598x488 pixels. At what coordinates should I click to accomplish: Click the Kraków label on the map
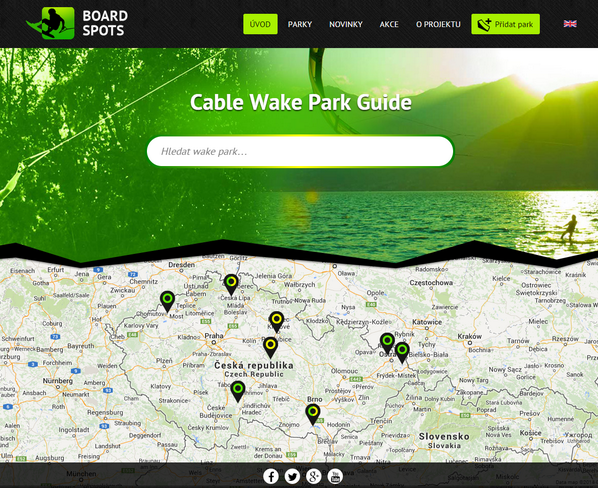tap(469, 336)
